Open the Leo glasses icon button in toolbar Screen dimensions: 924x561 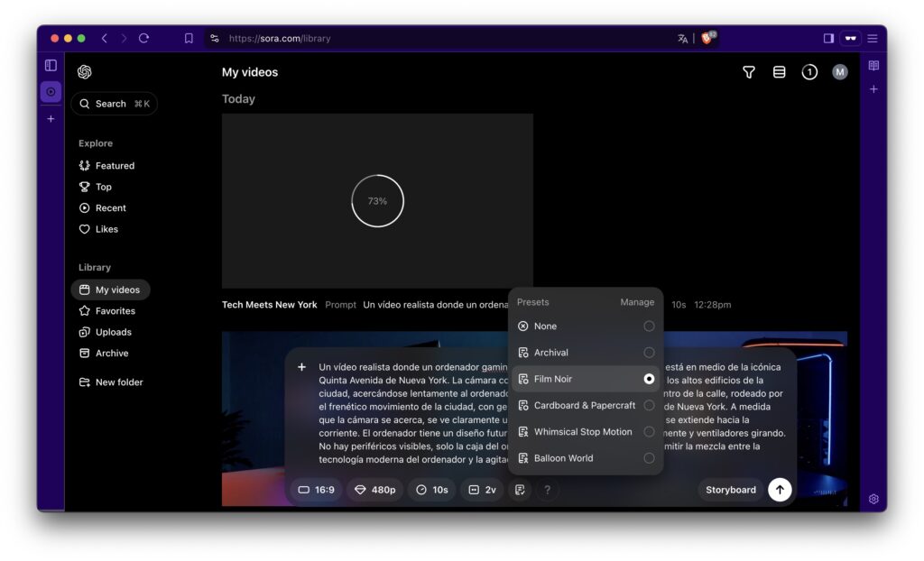point(850,38)
